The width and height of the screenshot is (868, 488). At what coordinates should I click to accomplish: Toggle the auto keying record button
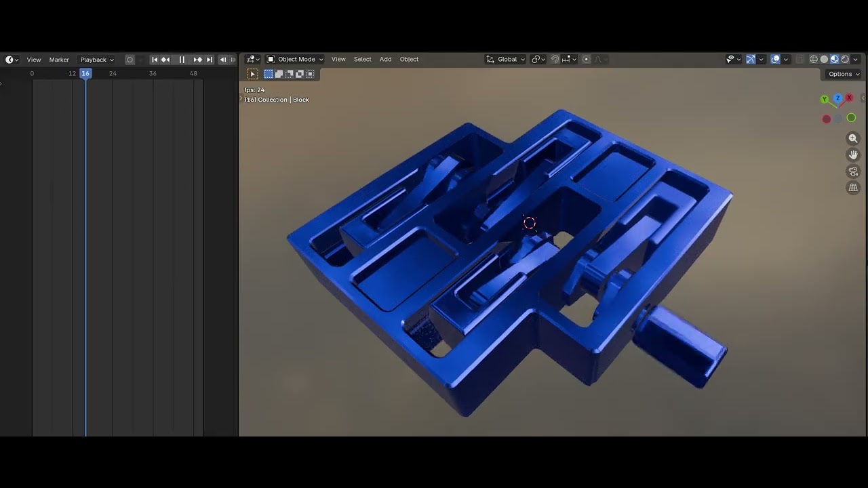(130, 60)
